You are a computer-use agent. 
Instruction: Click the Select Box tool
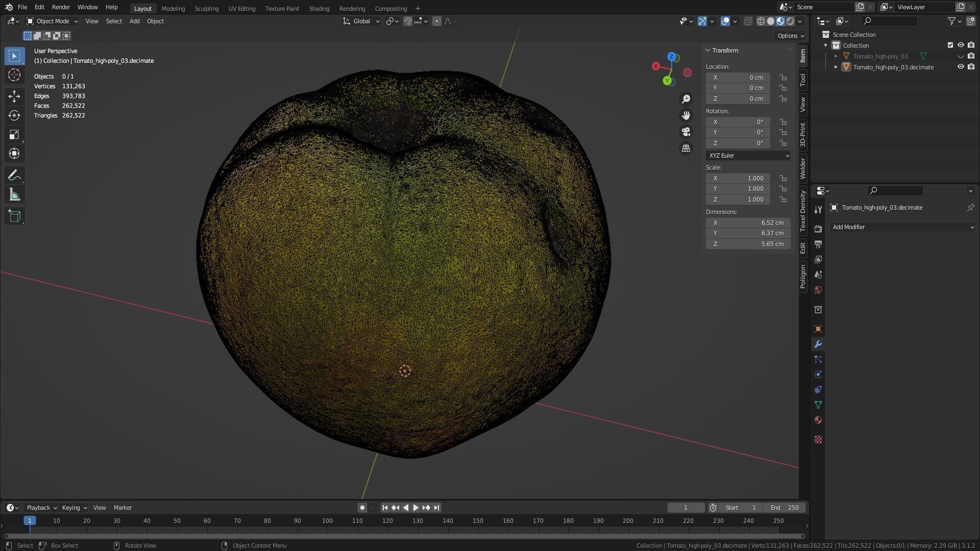pos(14,56)
